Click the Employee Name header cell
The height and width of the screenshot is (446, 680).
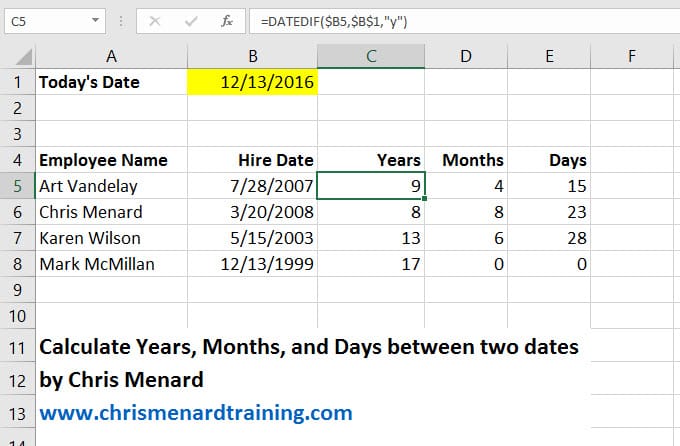[x=110, y=160]
